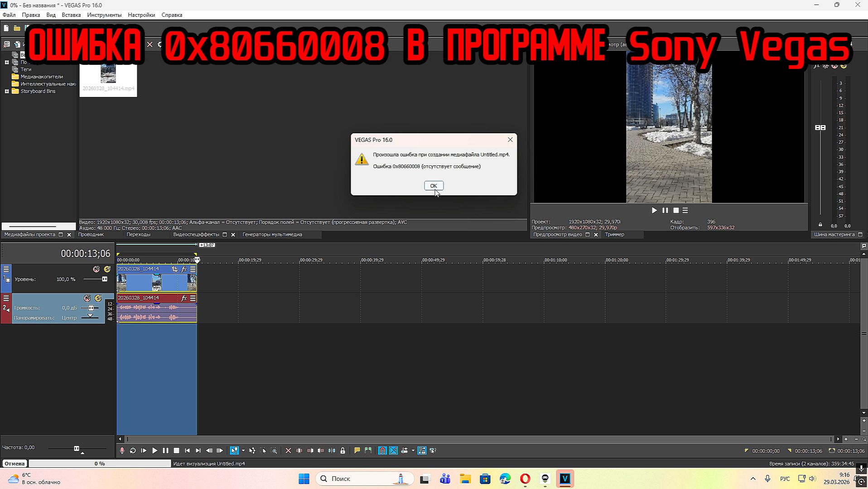The image size is (868, 489).
Task: Click the Trim icon in edit toolbar
Action: [x=299, y=450]
